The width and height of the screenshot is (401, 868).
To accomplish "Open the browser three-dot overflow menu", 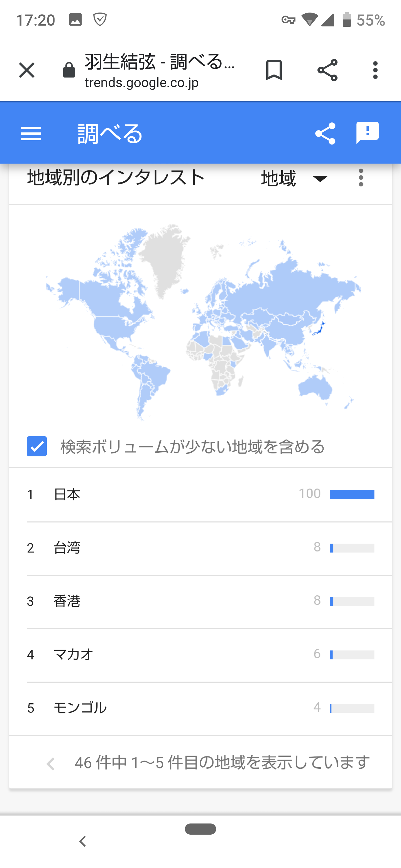I will pos(375,70).
